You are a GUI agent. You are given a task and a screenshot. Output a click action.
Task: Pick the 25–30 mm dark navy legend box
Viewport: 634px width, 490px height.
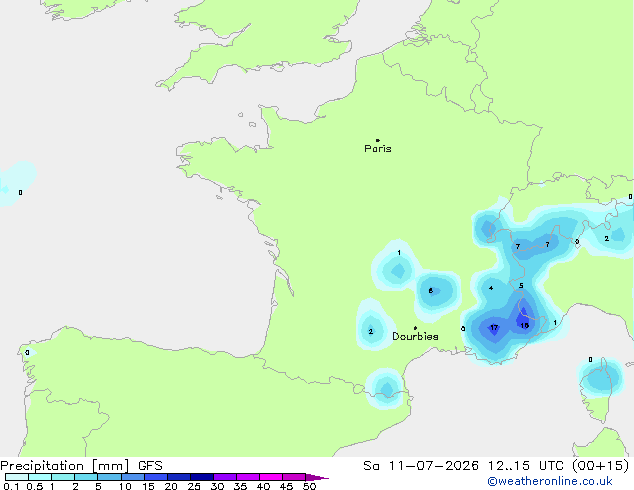(x=202, y=477)
